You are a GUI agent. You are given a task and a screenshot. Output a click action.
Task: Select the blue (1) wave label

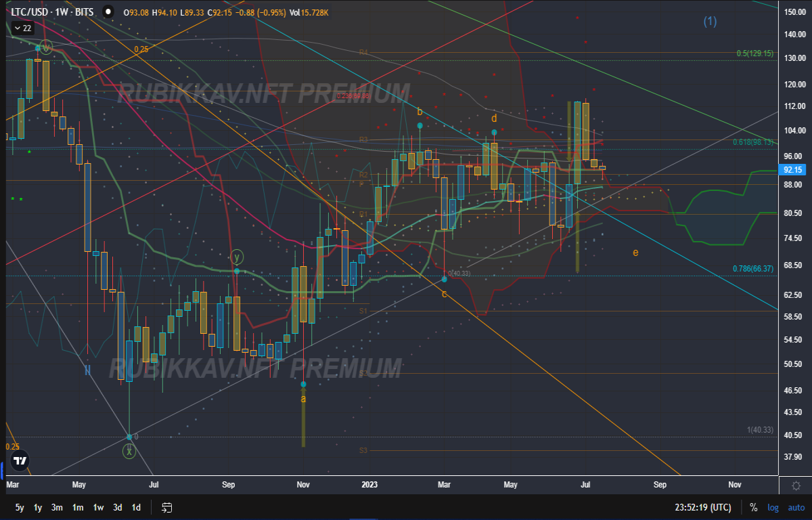[x=709, y=22]
